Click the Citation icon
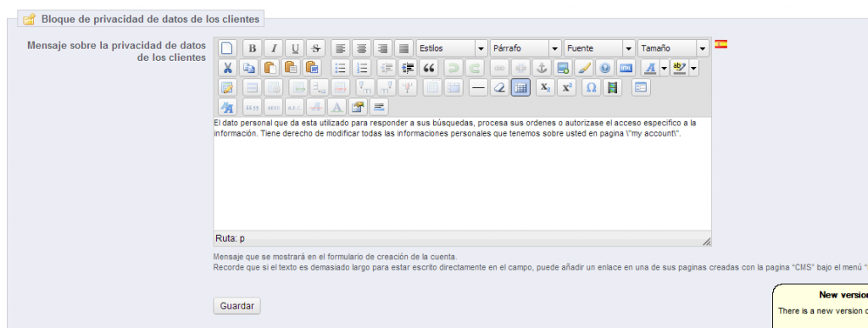Image resolution: width=868 pixels, height=328 pixels. click(253, 107)
